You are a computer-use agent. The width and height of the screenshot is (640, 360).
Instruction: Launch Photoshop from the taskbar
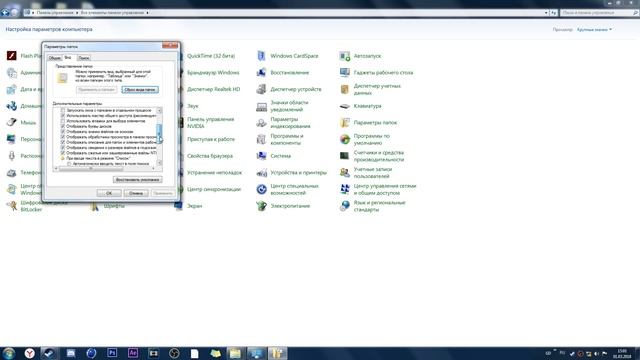click(x=112, y=353)
